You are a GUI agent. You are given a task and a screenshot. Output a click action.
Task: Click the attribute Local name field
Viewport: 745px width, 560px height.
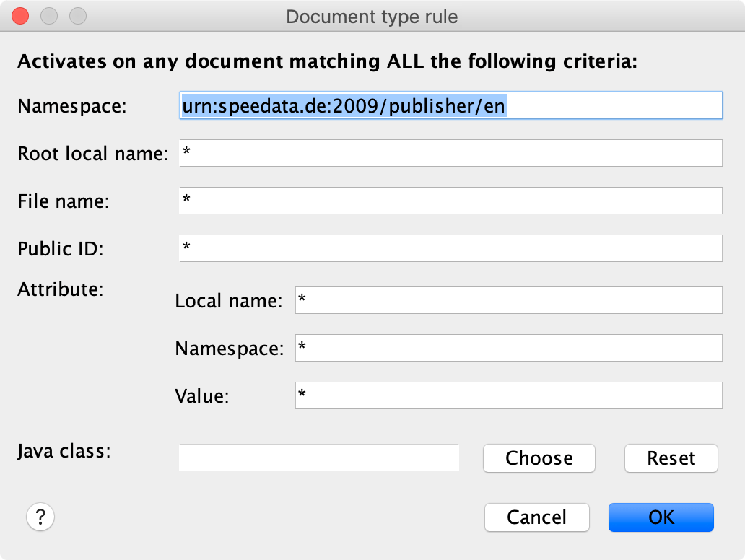click(508, 300)
